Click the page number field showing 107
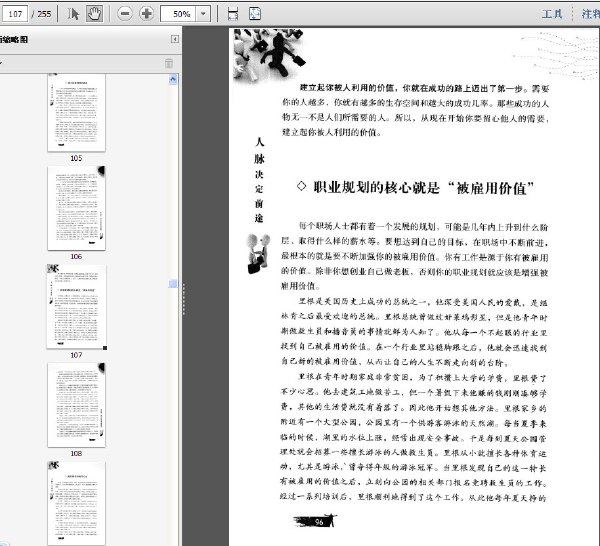The width and height of the screenshot is (600, 546). pyautogui.click(x=15, y=14)
